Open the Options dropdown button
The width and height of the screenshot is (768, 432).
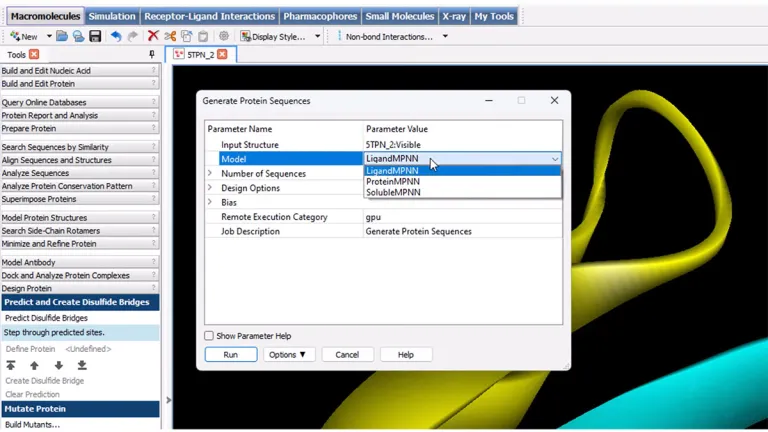pos(288,355)
